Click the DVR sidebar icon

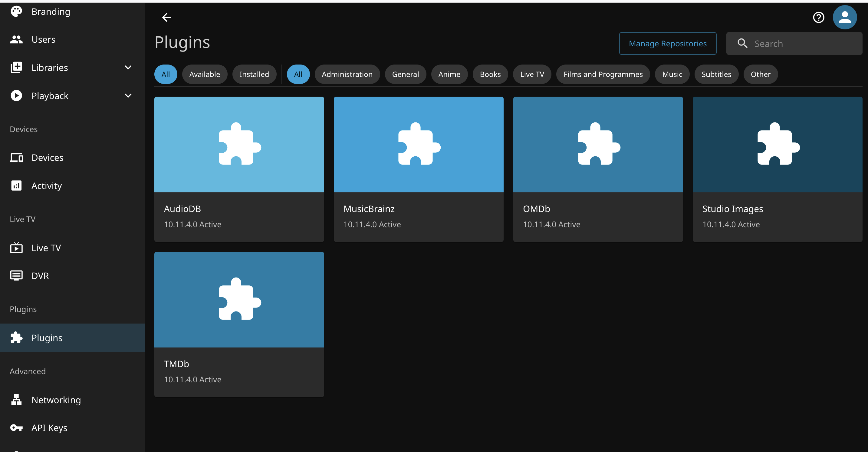coord(16,276)
